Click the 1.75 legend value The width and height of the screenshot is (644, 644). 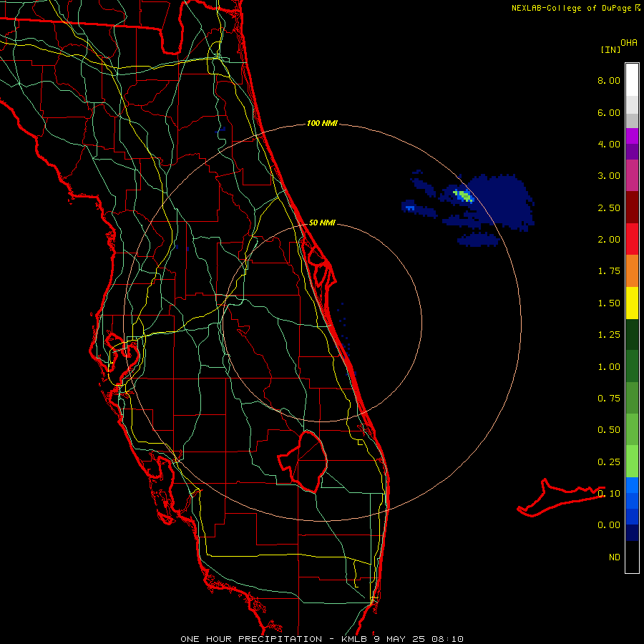[x=609, y=271]
